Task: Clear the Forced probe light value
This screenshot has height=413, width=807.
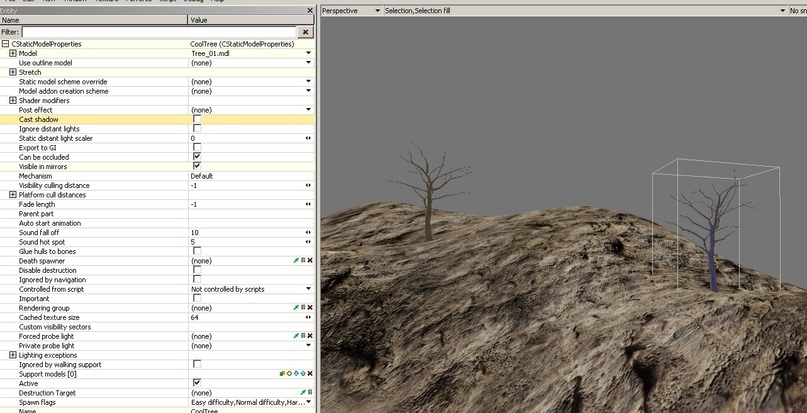Action: (x=310, y=336)
